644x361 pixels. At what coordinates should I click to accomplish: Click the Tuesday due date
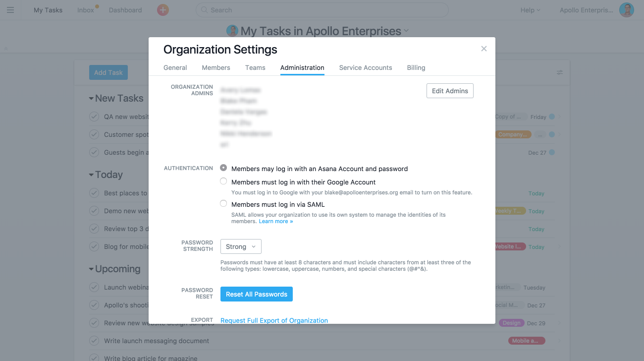click(535, 288)
